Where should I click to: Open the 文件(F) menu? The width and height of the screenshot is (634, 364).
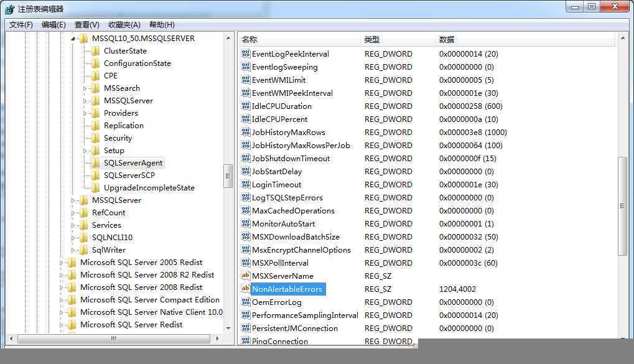click(21, 25)
